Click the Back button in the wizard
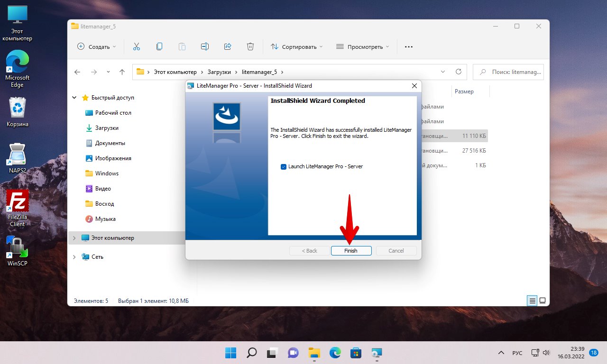 (310, 251)
